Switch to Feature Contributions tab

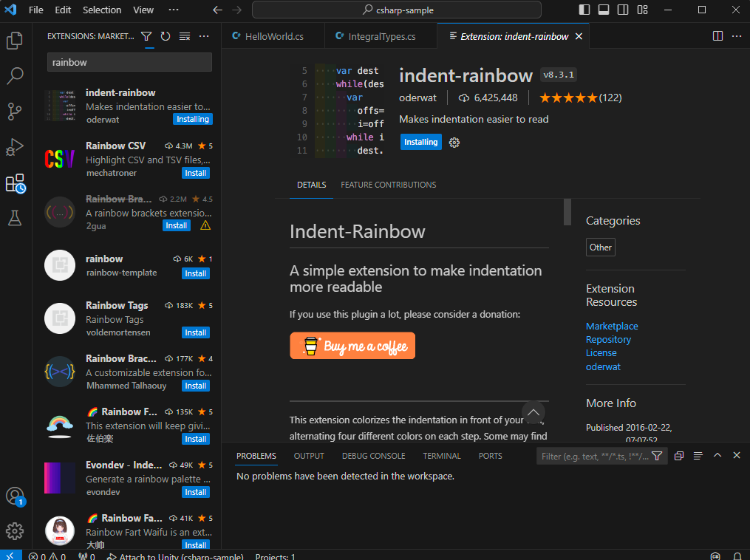(x=389, y=185)
